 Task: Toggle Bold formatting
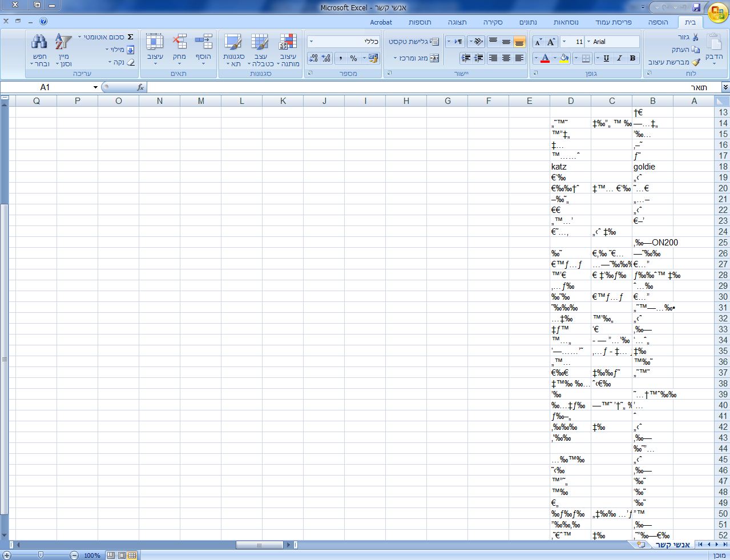[632, 58]
